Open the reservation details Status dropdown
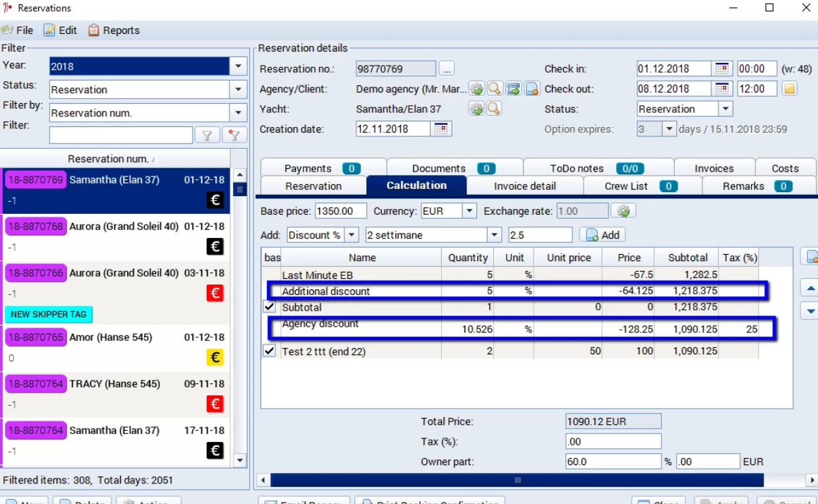Image resolution: width=818 pixels, height=504 pixels. [725, 109]
